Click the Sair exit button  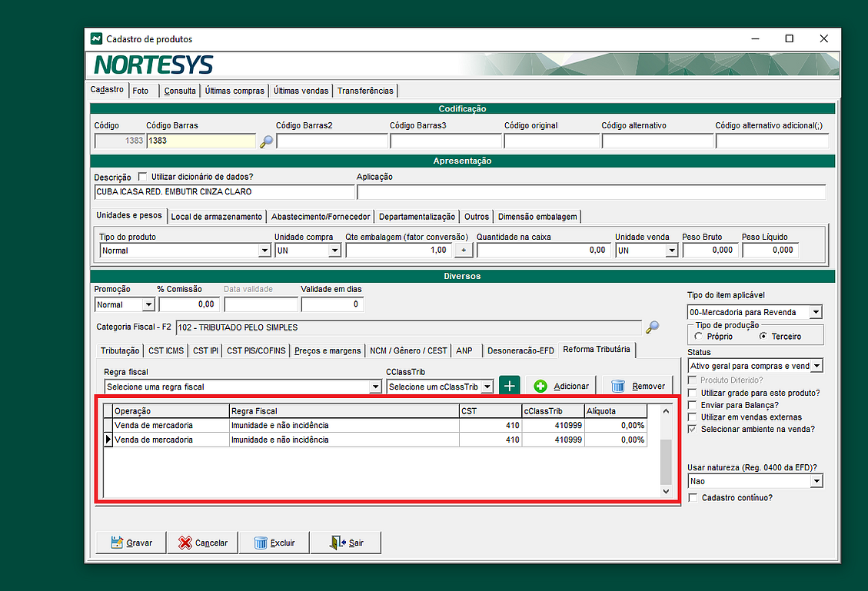point(346,543)
